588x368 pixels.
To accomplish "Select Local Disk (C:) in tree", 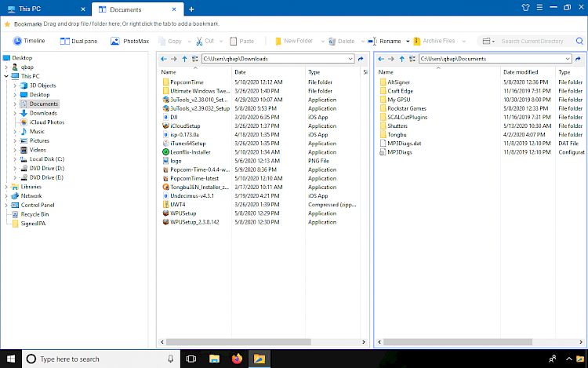I will (x=46, y=159).
